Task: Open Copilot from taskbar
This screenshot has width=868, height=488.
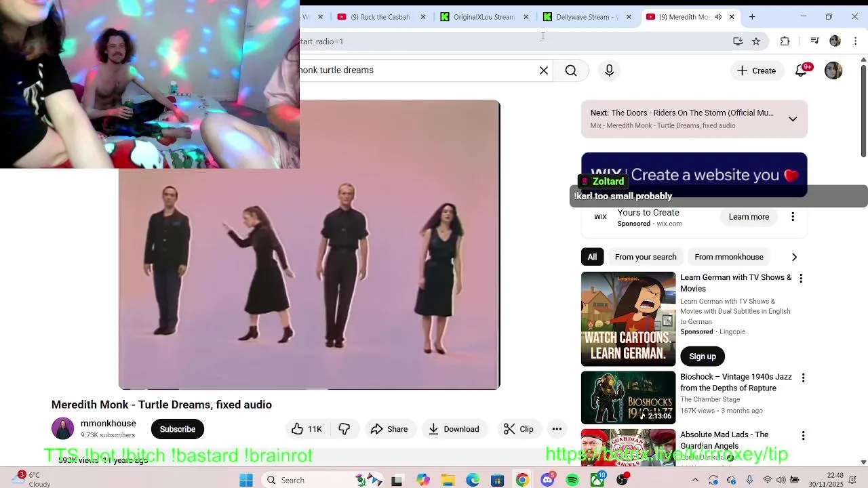Action: (x=423, y=480)
